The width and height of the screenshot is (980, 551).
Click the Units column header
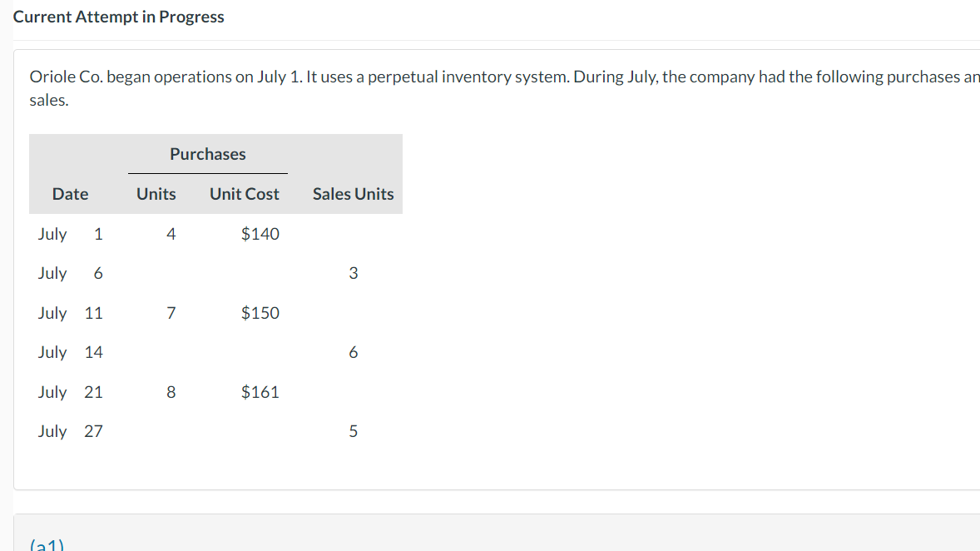(x=156, y=194)
